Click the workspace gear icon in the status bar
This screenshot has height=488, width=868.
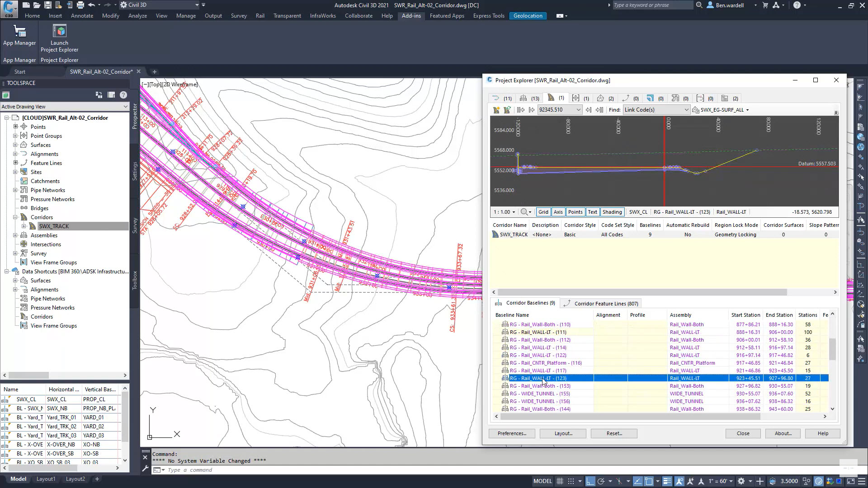tap(741, 481)
